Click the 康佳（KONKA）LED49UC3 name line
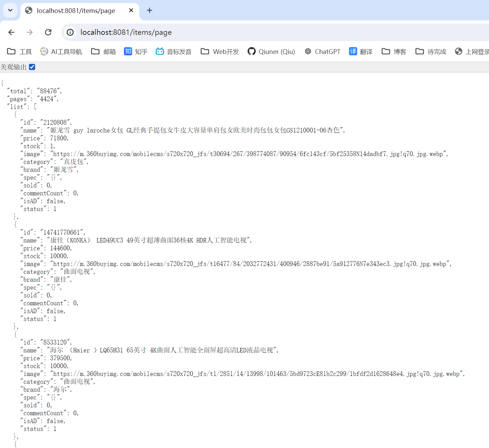This screenshot has width=489, height=448. coord(136,240)
